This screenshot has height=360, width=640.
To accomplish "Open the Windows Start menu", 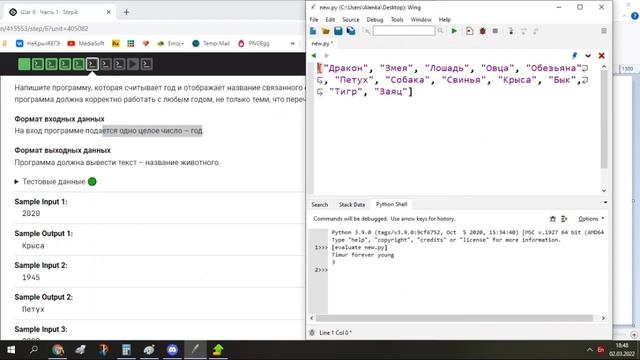I will [x=11, y=350].
